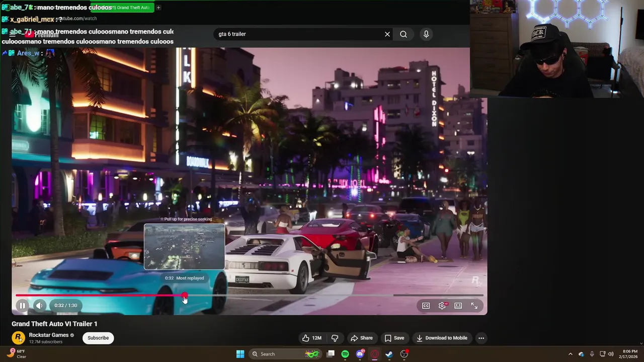Like the video with the thumbs up button
This screenshot has height=362, width=644.
click(311, 338)
